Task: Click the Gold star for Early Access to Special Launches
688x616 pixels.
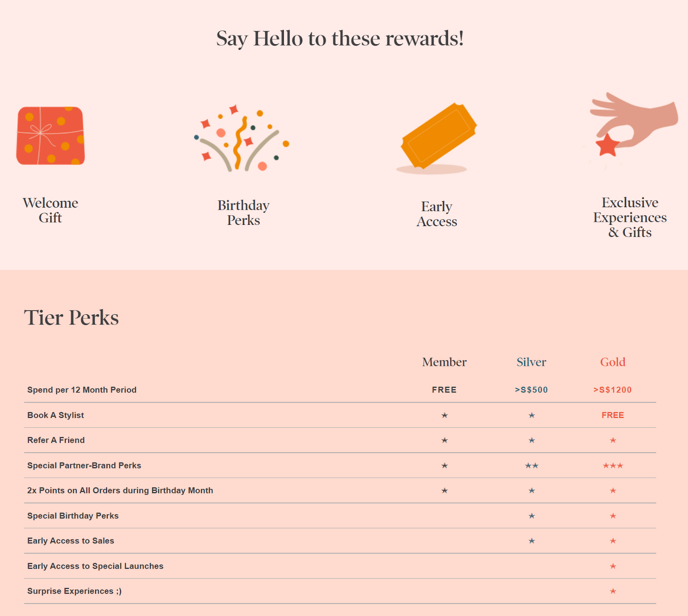Action: coord(613,566)
